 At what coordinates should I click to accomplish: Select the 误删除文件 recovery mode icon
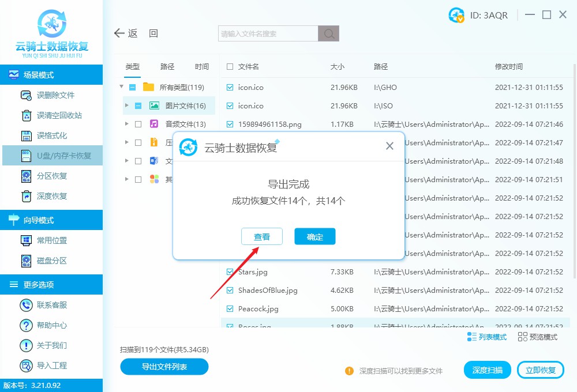tap(26, 95)
